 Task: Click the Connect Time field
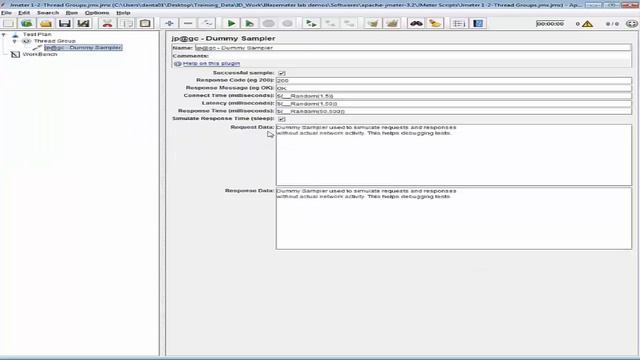453,96
